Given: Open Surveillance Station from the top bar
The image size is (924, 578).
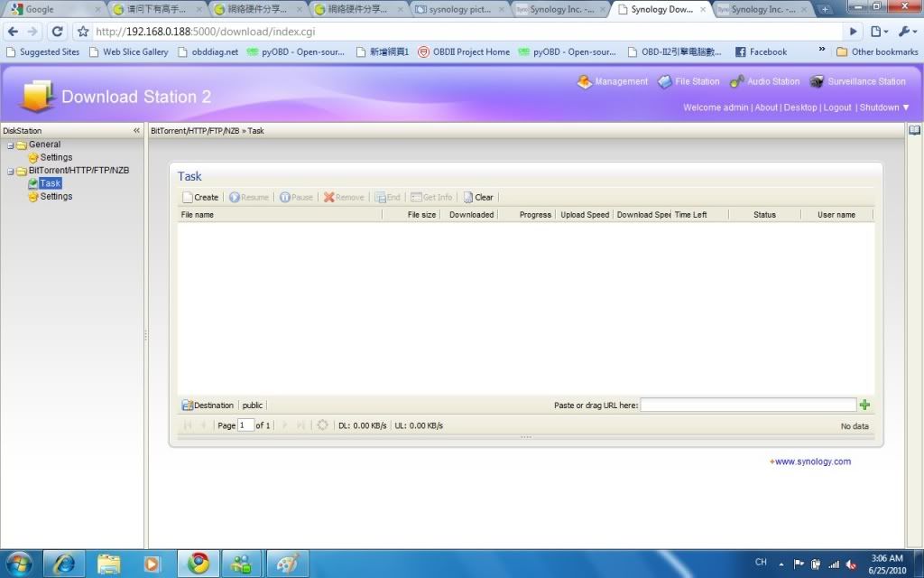Looking at the screenshot, I should click(857, 81).
